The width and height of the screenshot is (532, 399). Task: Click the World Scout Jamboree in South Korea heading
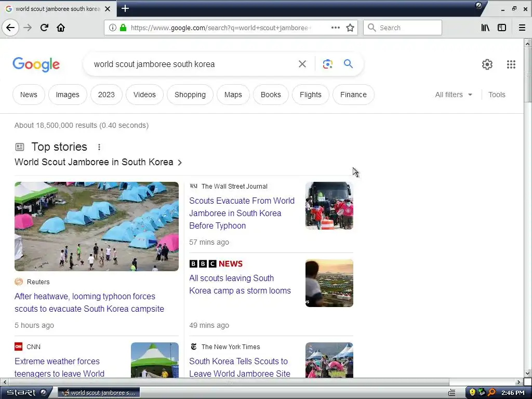click(94, 162)
